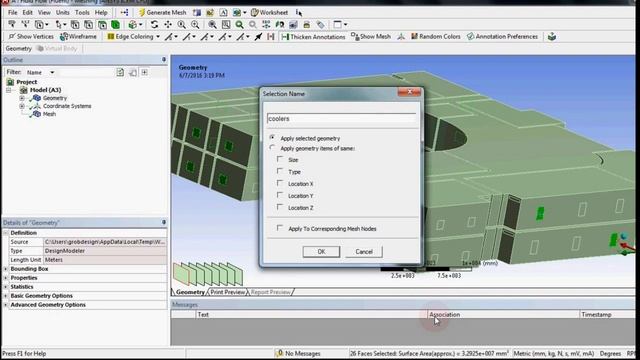The height and width of the screenshot is (360, 640).
Task: Expand the Bounding Box section
Action: click(x=6, y=269)
